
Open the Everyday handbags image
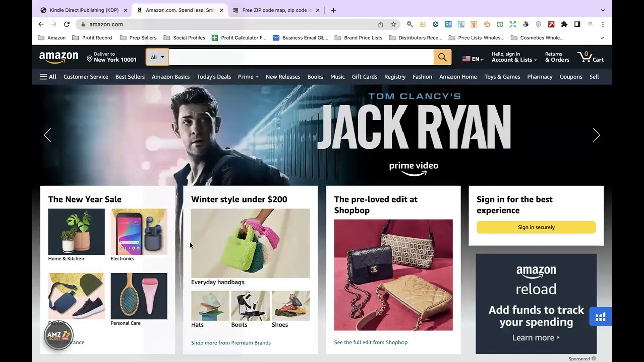[x=251, y=243]
